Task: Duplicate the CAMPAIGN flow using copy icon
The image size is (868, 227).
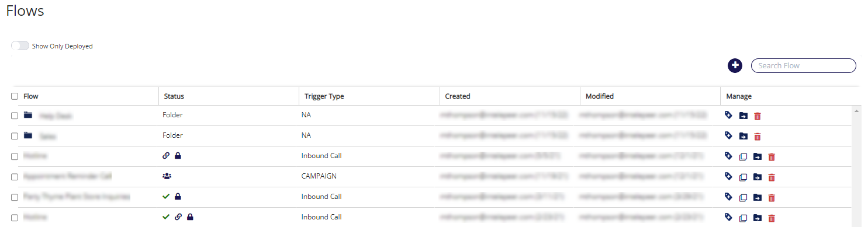Action: pyautogui.click(x=743, y=177)
